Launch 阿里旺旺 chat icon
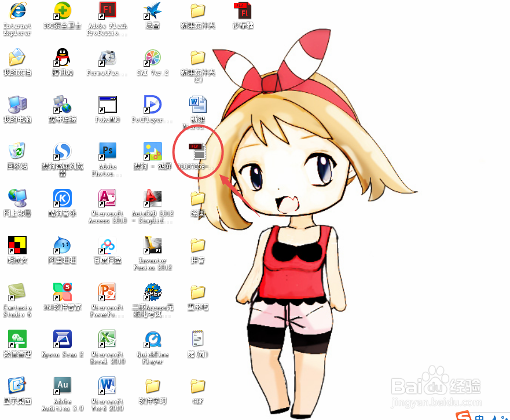510x420 pixels. (x=63, y=245)
